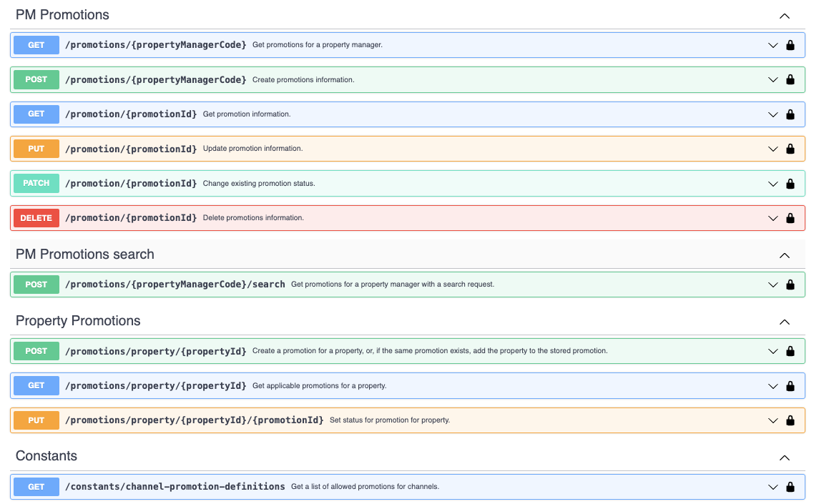
Task: Click lock icon on the search endpoint row
Action: coord(790,285)
